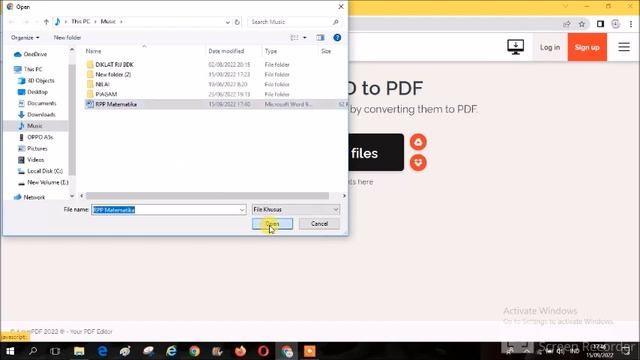Click This PC in the address breadcrumb
The height and width of the screenshot is (360, 640).
80,22
